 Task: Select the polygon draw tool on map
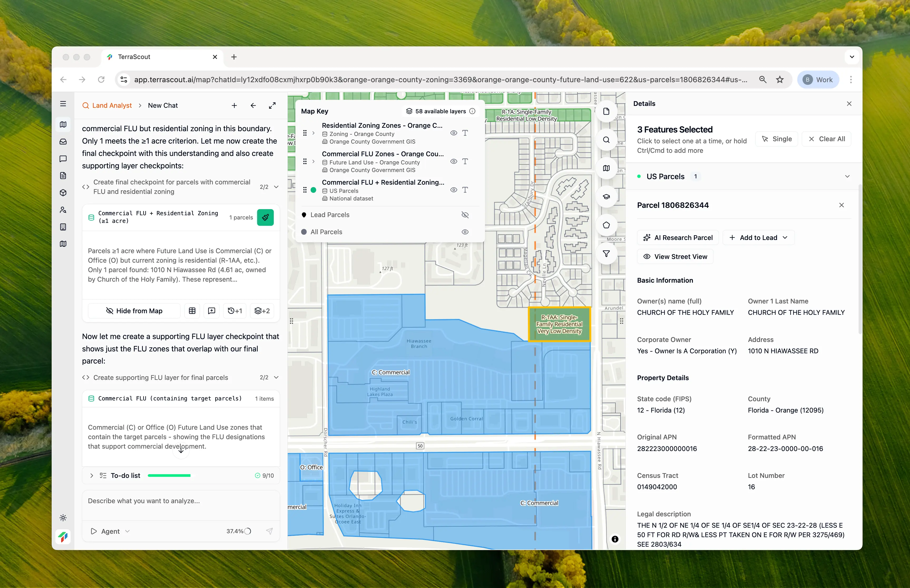point(606,225)
